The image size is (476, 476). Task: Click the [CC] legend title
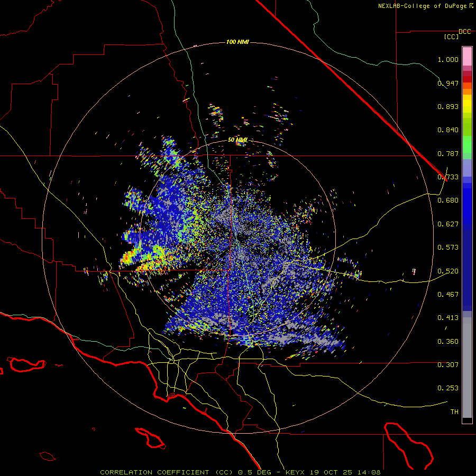pyautogui.click(x=452, y=36)
